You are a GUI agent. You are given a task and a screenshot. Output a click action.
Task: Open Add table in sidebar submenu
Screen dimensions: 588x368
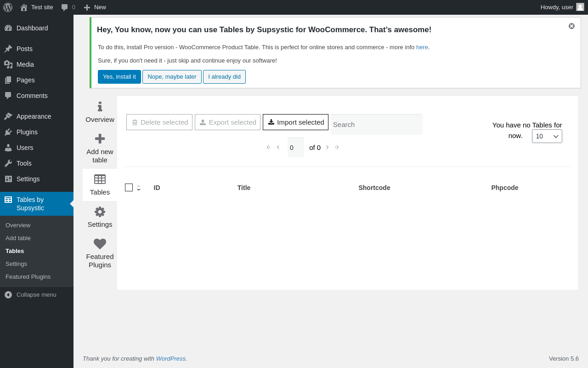point(18,238)
